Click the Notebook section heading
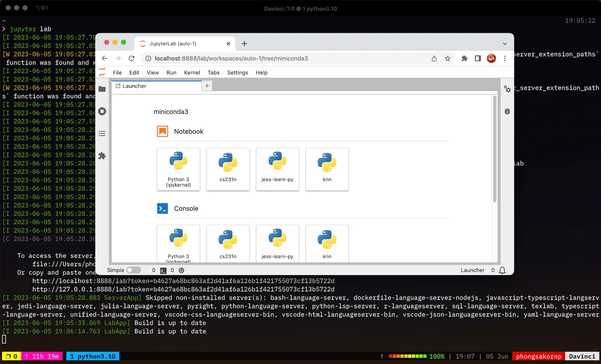 pyautogui.click(x=189, y=131)
